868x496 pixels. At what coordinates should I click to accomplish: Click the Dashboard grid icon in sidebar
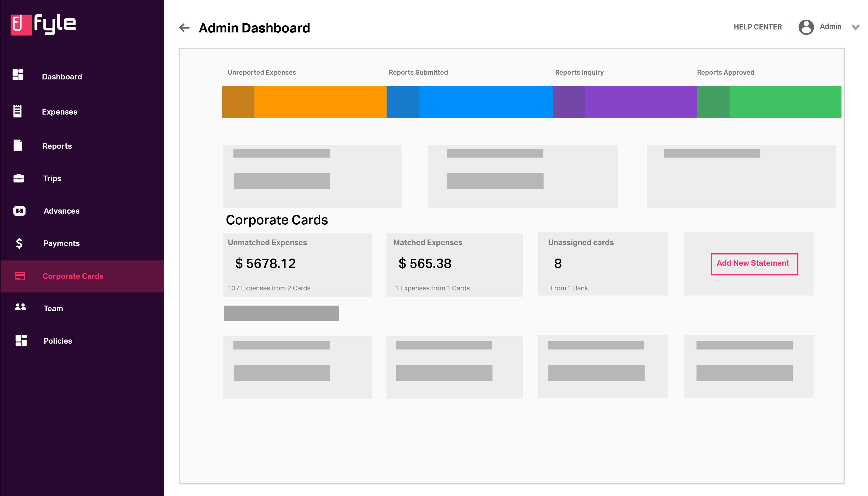tap(18, 75)
